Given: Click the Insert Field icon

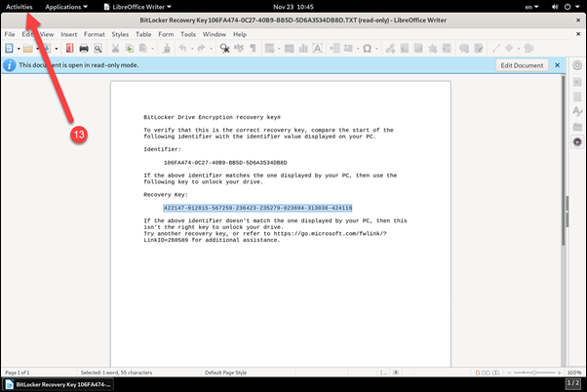Looking at the screenshot, I should tap(348, 49).
